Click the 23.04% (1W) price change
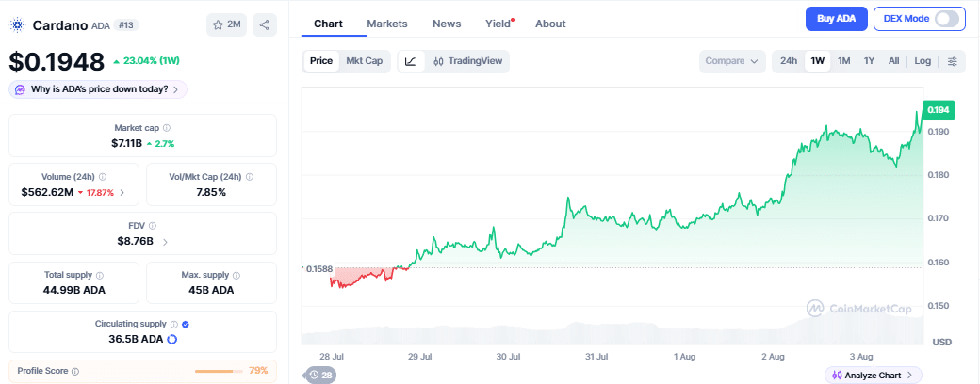This screenshot has height=384, width=980. 148,61
